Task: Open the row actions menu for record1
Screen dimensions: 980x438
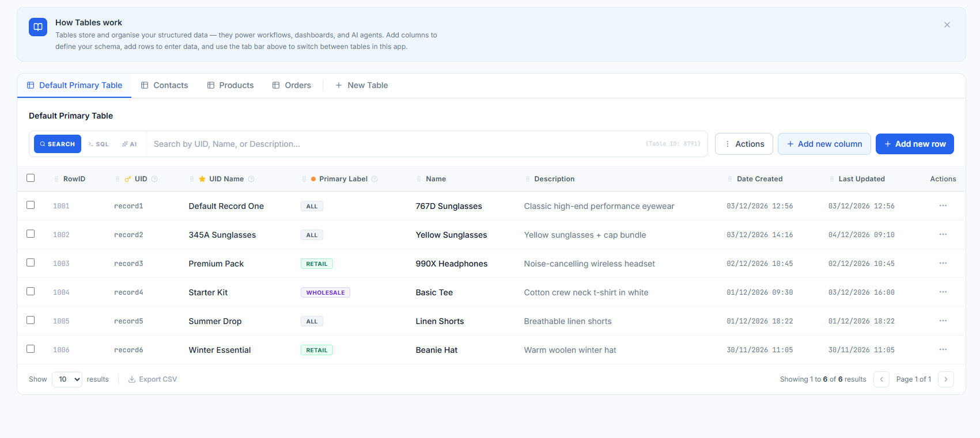Action: tap(943, 205)
